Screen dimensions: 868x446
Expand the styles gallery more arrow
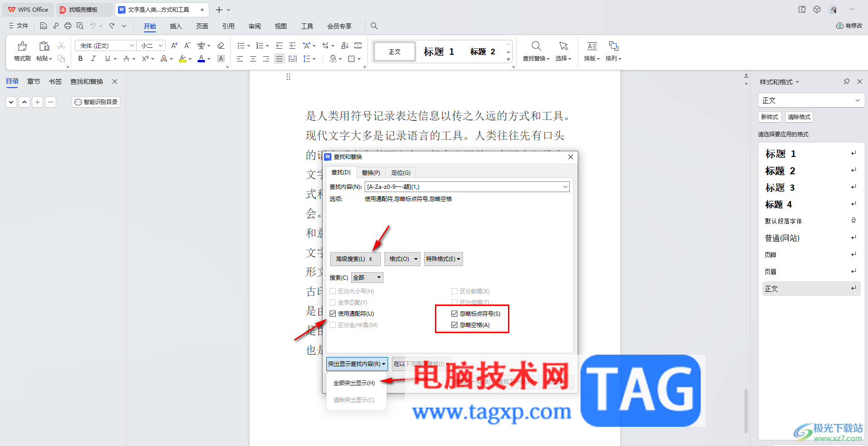(x=508, y=59)
